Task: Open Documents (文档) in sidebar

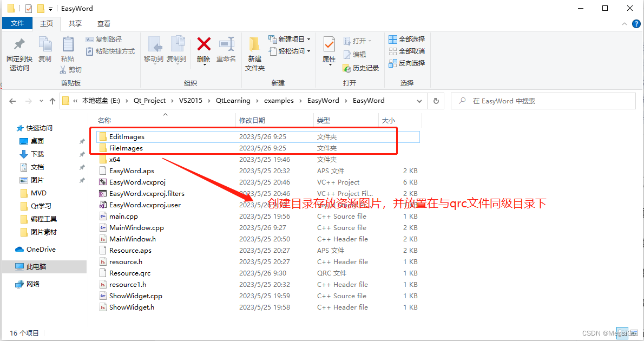Action: click(32, 167)
